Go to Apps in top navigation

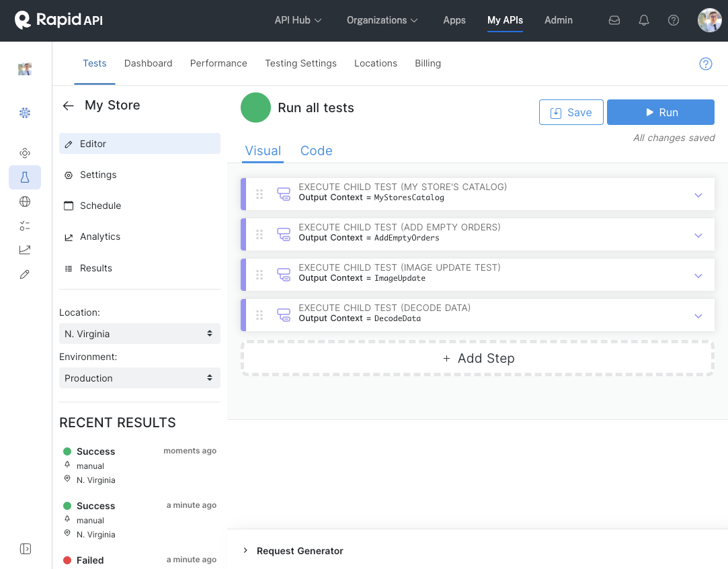pyautogui.click(x=454, y=20)
